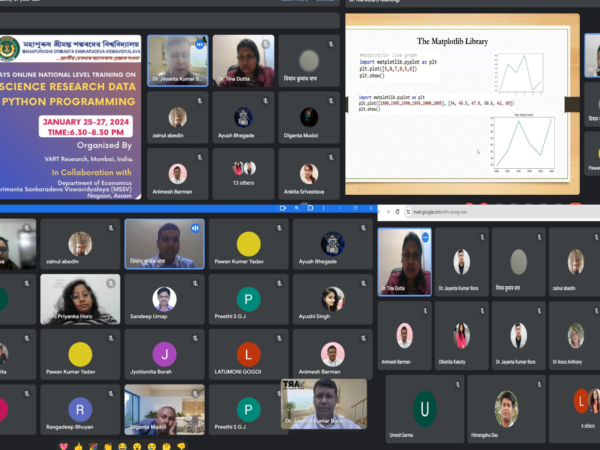Select Dr. Tina Dutta tile in top-left meeting
Image resolution: width=600 pixels, height=450 pixels.
pos(243,61)
